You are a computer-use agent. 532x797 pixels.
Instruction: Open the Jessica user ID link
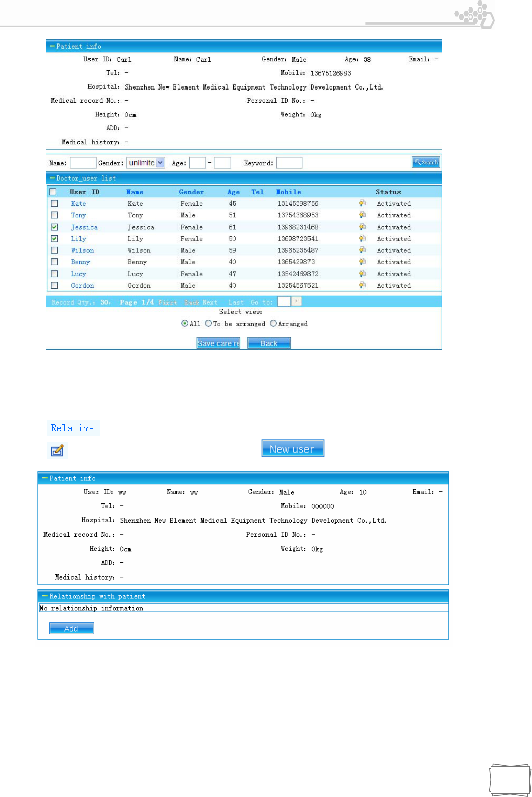tap(84, 227)
